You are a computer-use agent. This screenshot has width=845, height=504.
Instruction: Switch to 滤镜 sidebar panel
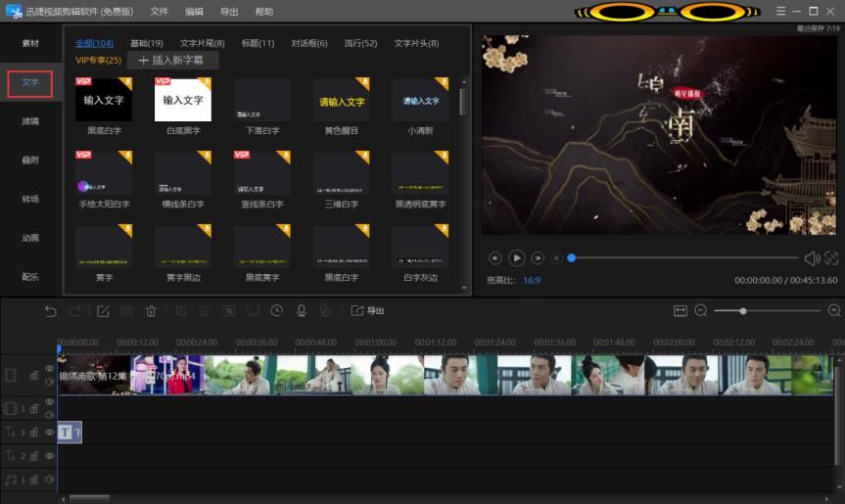pyautogui.click(x=30, y=121)
